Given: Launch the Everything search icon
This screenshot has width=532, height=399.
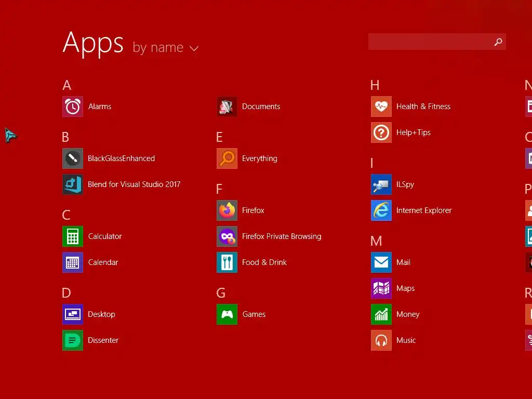Looking at the screenshot, I should pyautogui.click(x=227, y=158).
